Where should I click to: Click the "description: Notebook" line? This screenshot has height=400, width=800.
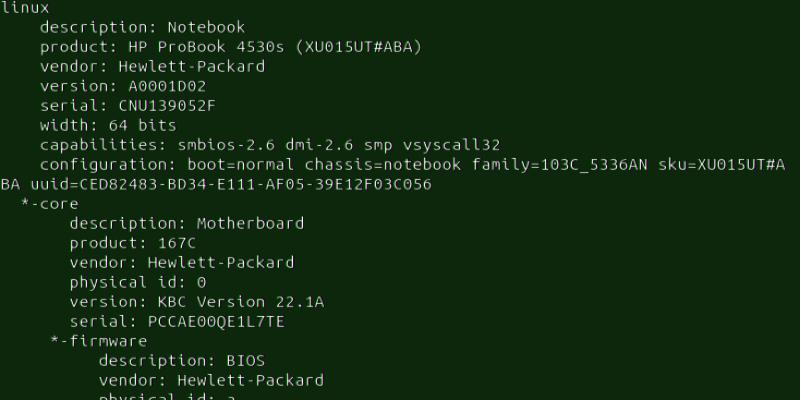(x=142, y=28)
